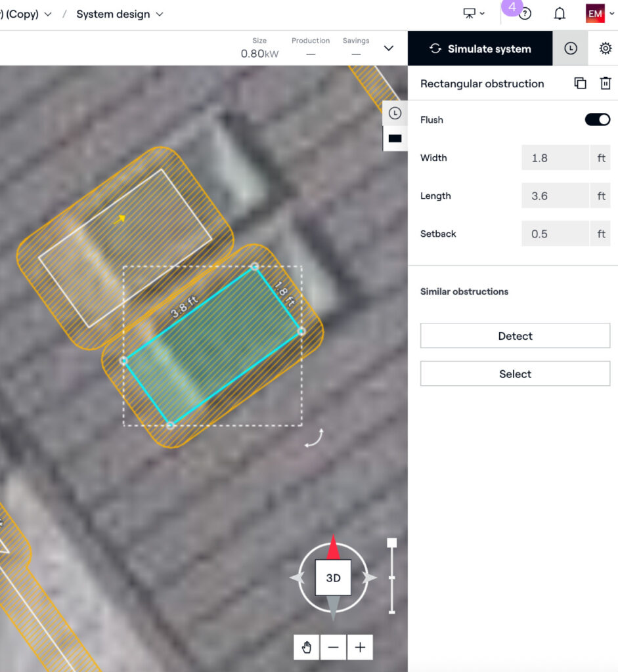The image size is (618, 672).
Task: Zoom out with the minus button
Action: point(334,648)
